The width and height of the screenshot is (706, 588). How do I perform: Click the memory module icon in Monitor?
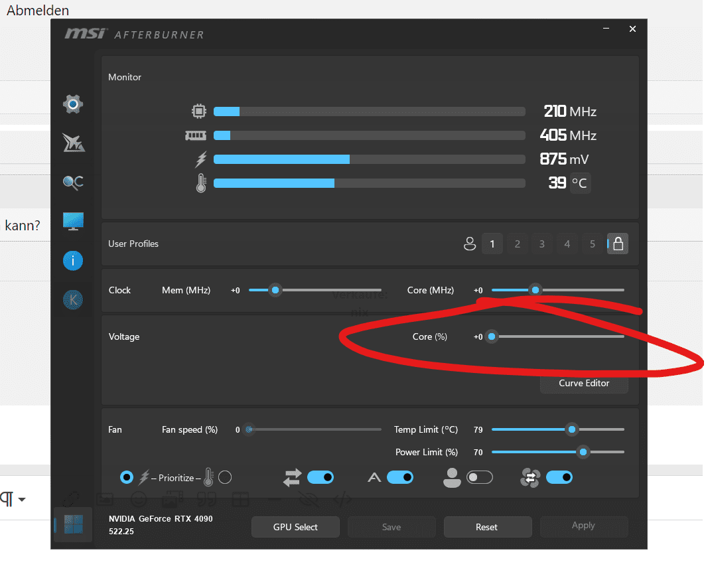pos(196,135)
